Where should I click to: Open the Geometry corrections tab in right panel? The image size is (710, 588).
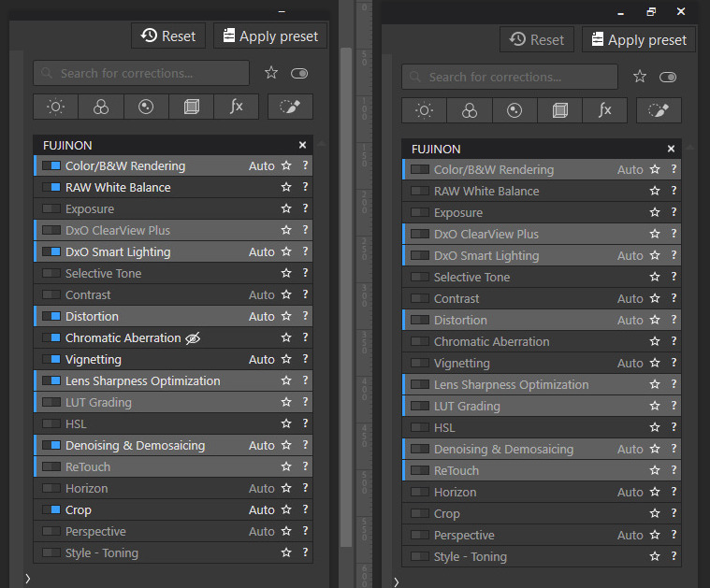pyautogui.click(x=560, y=111)
